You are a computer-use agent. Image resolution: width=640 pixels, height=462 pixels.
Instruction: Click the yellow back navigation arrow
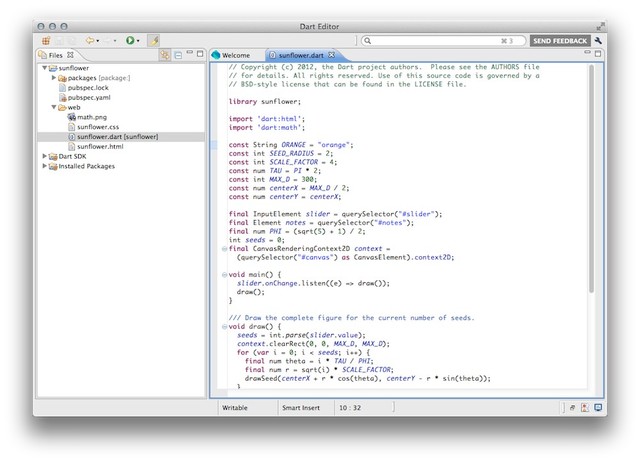tap(89, 40)
